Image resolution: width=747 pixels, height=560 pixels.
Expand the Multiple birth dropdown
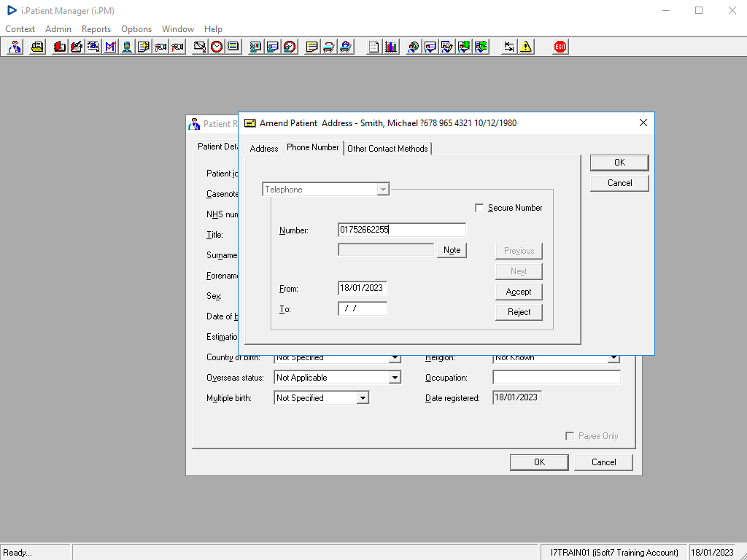coord(363,398)
